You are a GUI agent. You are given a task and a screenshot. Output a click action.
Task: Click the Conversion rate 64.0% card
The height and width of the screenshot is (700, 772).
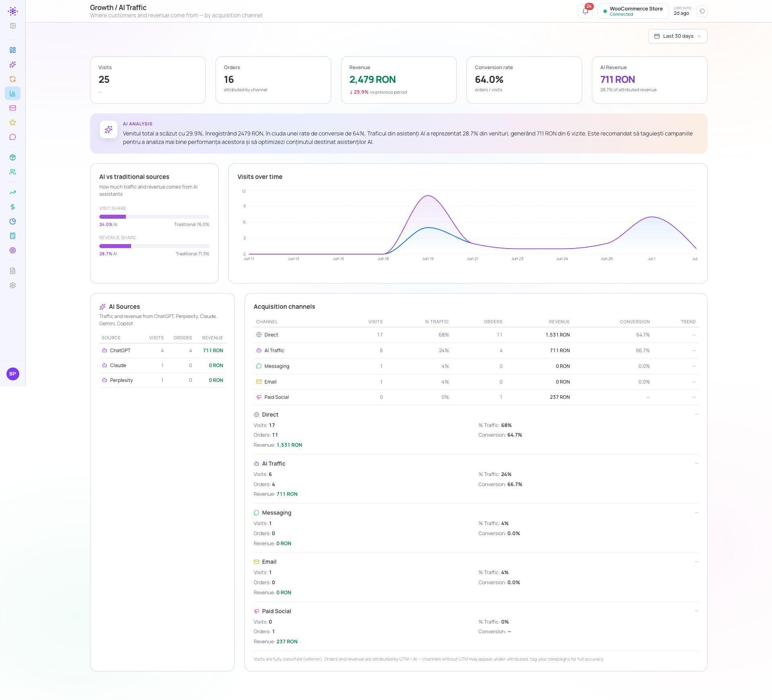pyautogui.click(x=524, y=80)
